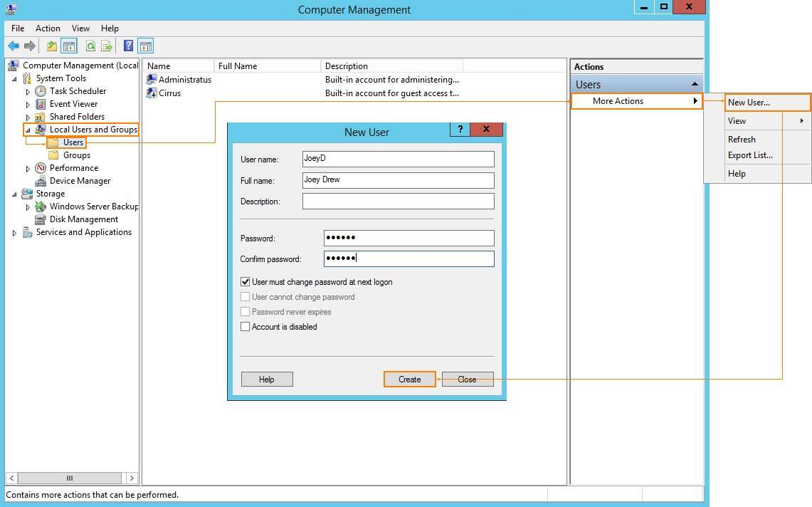The image size is (812, 507).
Task: Click the Help button in New User dialog
Action: (267, 380)
